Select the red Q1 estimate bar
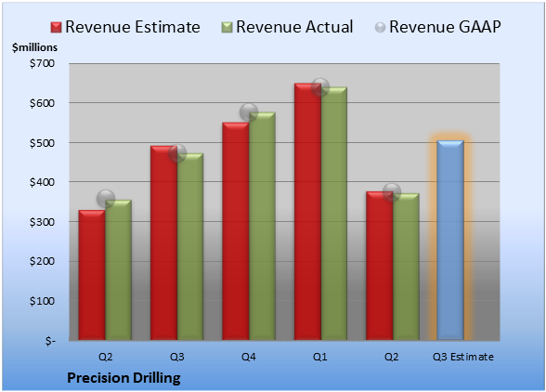Viewport: 546px width, 392px height. pos(308,212)
